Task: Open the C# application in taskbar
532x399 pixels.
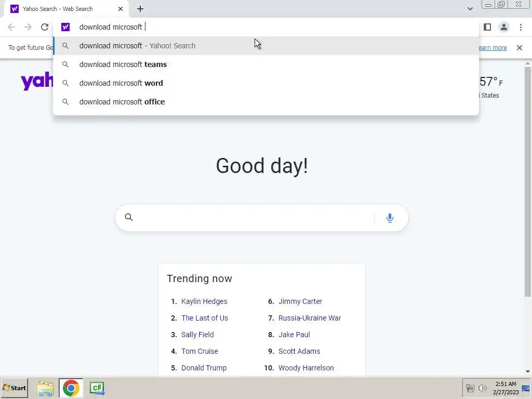Action: coord(97,388)
